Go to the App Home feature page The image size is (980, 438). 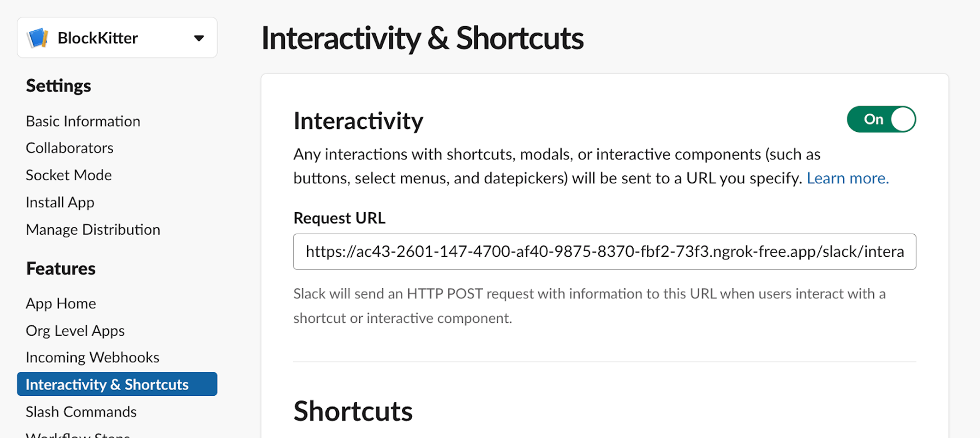61,303
